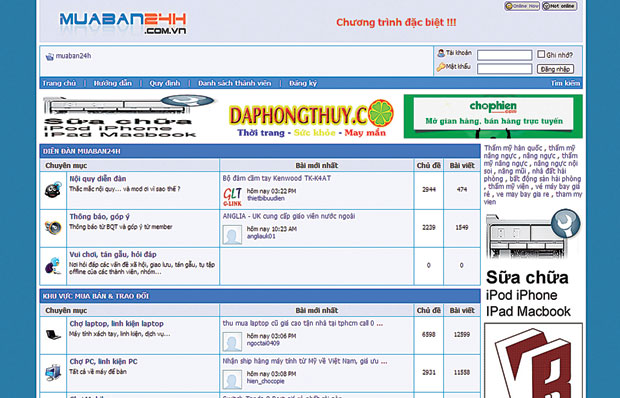The height and width of the screenshot is (398, 620).
Task: Click the DAPHONGTHUY.COM banner
Action: pos(311,118)
